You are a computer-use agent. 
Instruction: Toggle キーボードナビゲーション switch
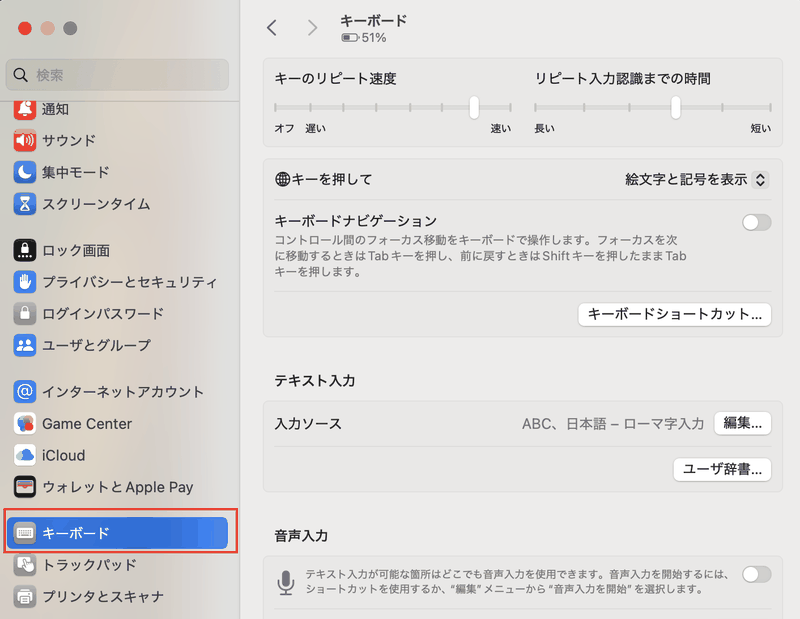[x=757, y=222]
